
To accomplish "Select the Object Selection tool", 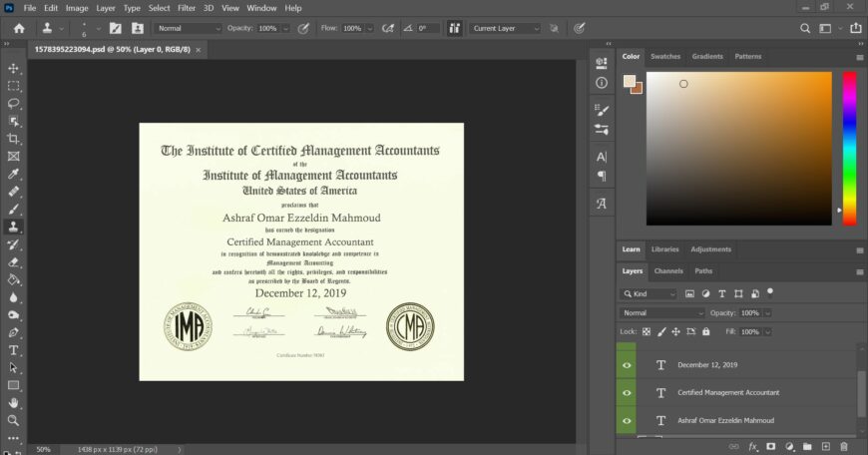I will [x=13, y=121].
